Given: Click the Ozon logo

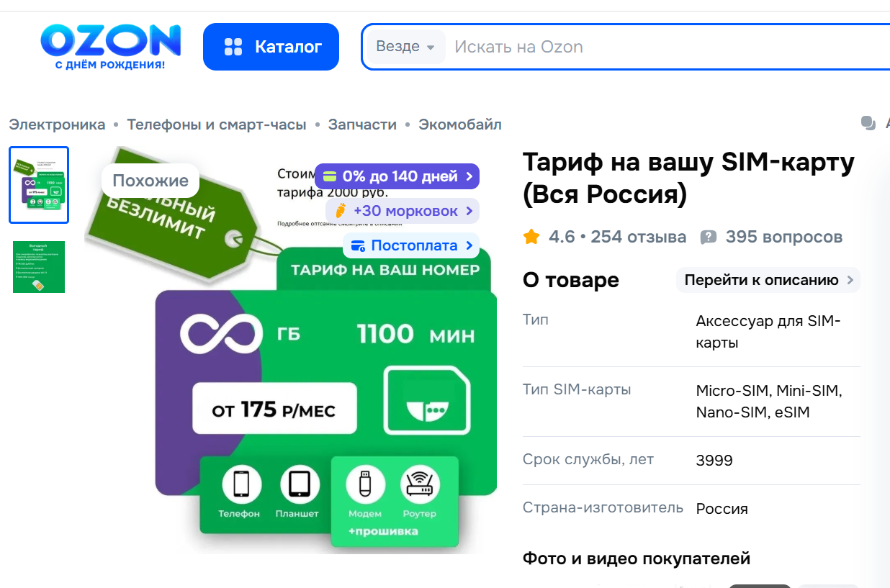Looking at the screenshot, I should coord(111,47).
